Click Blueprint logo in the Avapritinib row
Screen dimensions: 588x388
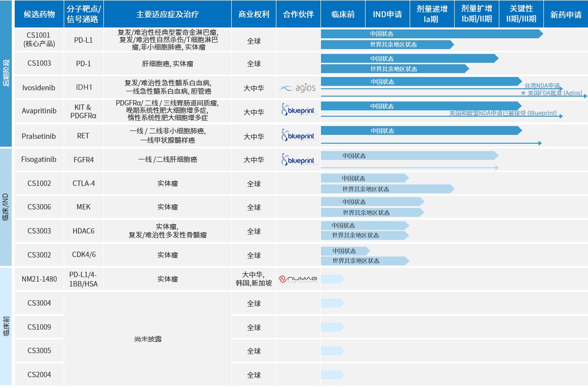(x=298, y=111)
